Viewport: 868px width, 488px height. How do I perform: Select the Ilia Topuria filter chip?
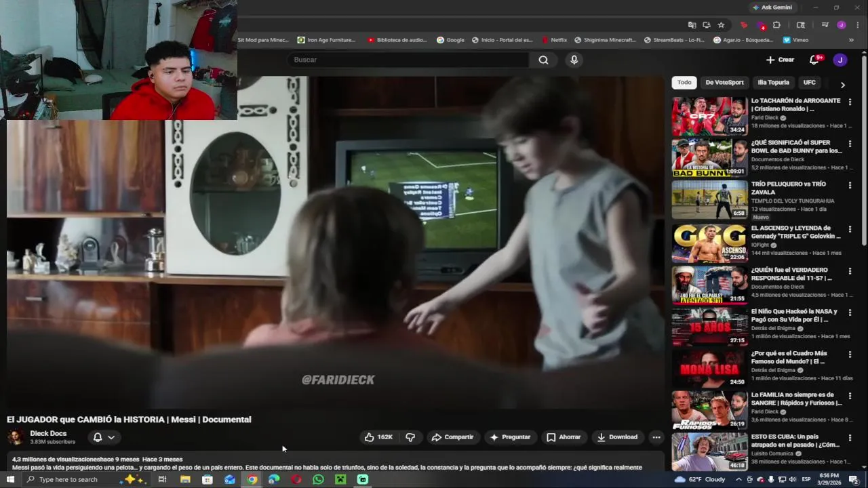(773, 83)
